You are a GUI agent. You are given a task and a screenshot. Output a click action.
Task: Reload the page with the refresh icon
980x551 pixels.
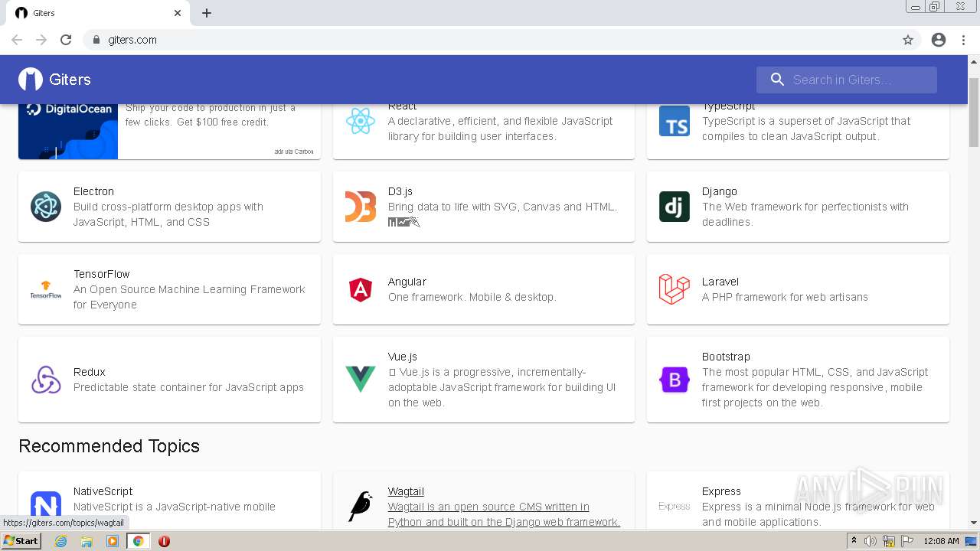tap(66, 40)
